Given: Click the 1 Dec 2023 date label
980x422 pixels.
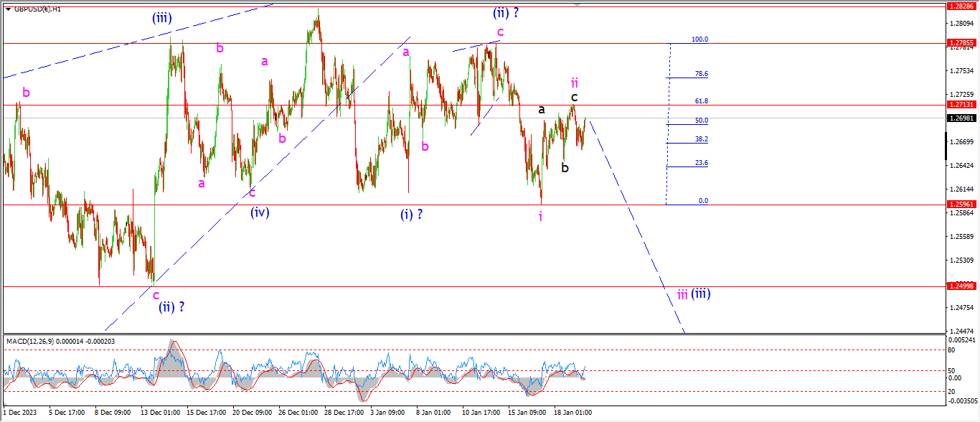Looking at the screenshot, I should (x=19, y=413).
